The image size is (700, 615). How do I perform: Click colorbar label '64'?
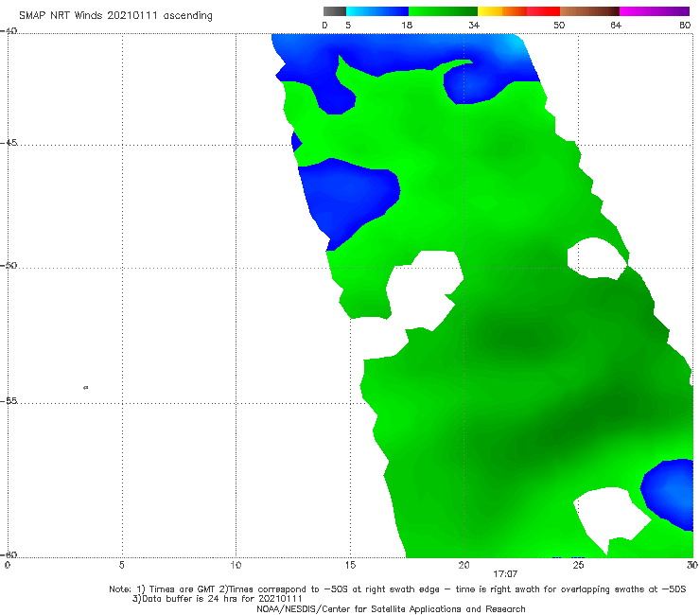coord(616,26)
